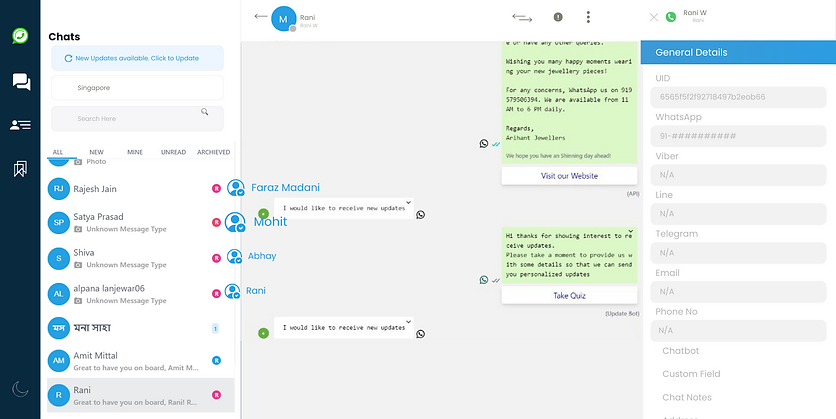Switch to the ARCHIVED chats tab
This screenshot has height=419, width=836.
[x=213, y=152]
